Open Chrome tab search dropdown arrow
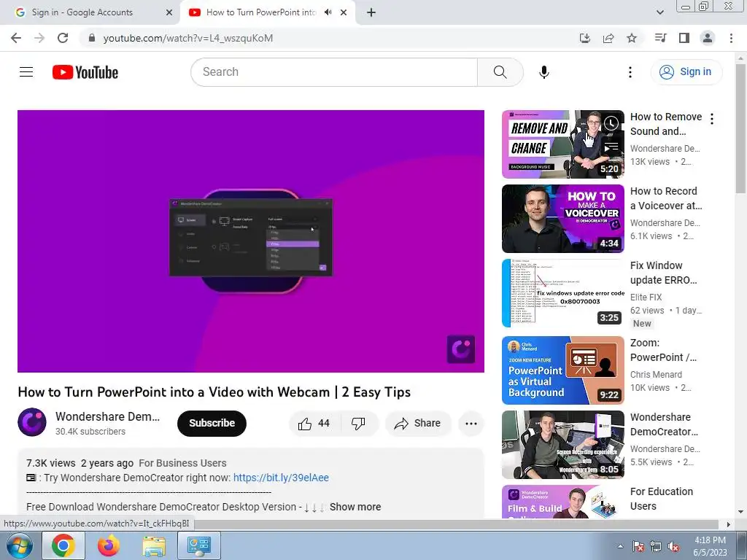 (x=659, y=12)
